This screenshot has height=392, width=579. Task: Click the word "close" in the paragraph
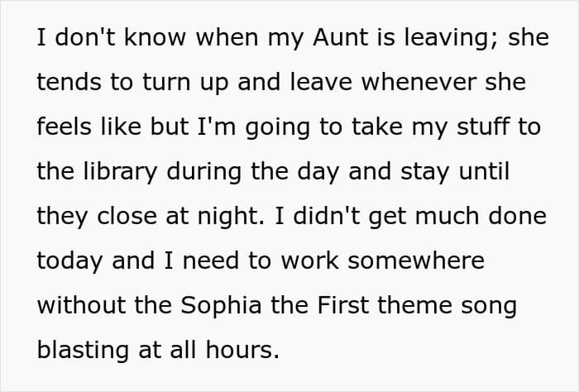(127, 216)
